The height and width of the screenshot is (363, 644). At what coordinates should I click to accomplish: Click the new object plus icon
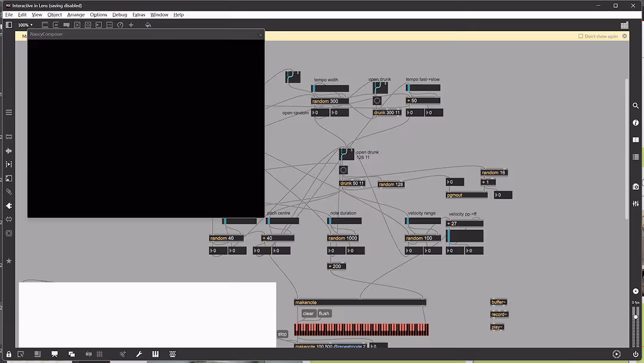pyautogui.click(x=131, y=24)
